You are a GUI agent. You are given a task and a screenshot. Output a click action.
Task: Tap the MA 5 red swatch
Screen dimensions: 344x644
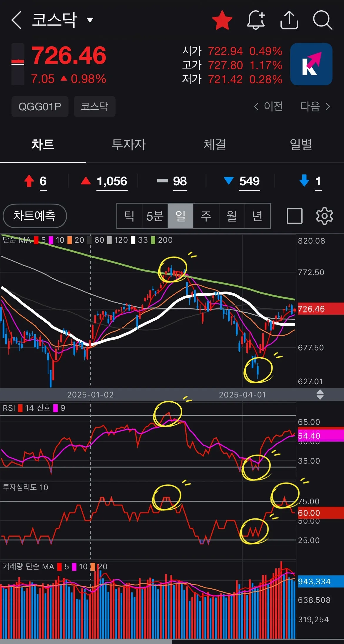[36, 240]
